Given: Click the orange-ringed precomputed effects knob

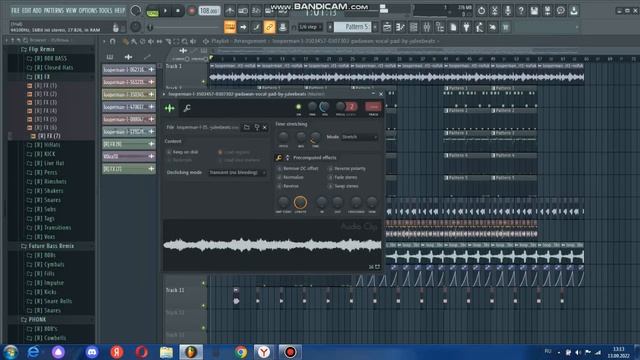Looking at the screenshot, I should 300,202.
